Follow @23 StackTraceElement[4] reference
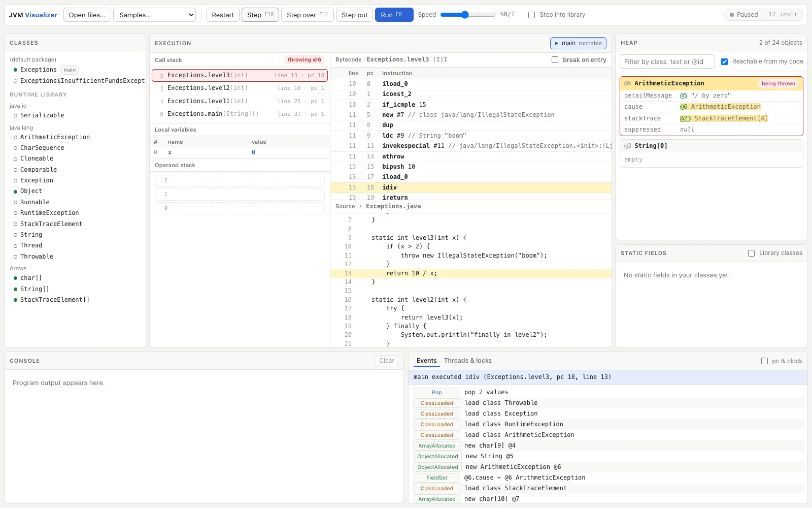812x508 pixels. (724, 118)
